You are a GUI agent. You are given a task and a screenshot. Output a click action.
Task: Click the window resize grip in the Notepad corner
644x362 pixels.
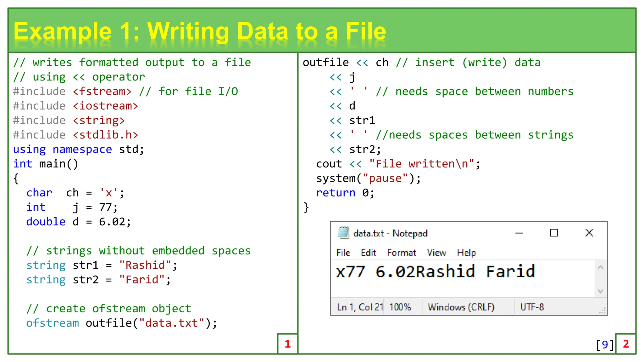pos(602,311)
